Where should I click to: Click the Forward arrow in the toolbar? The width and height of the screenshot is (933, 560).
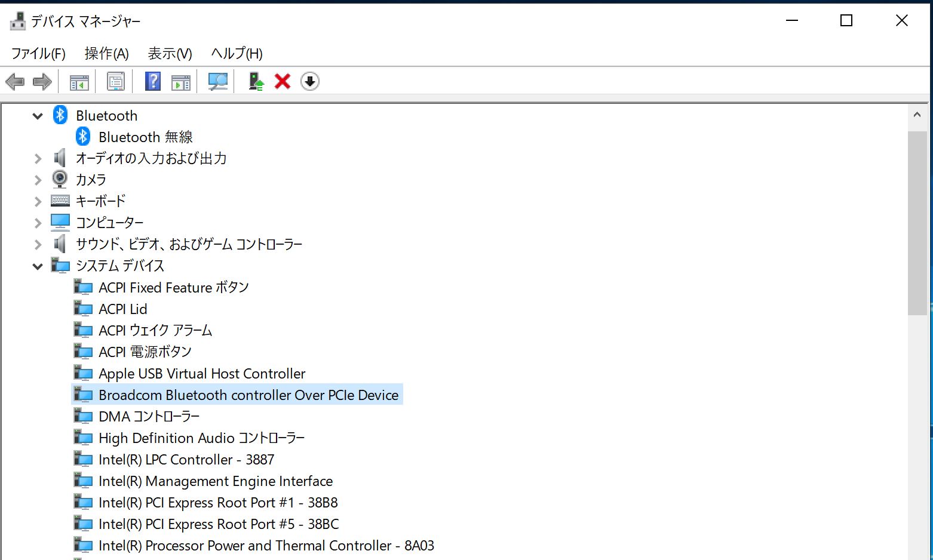pos(42,81)
